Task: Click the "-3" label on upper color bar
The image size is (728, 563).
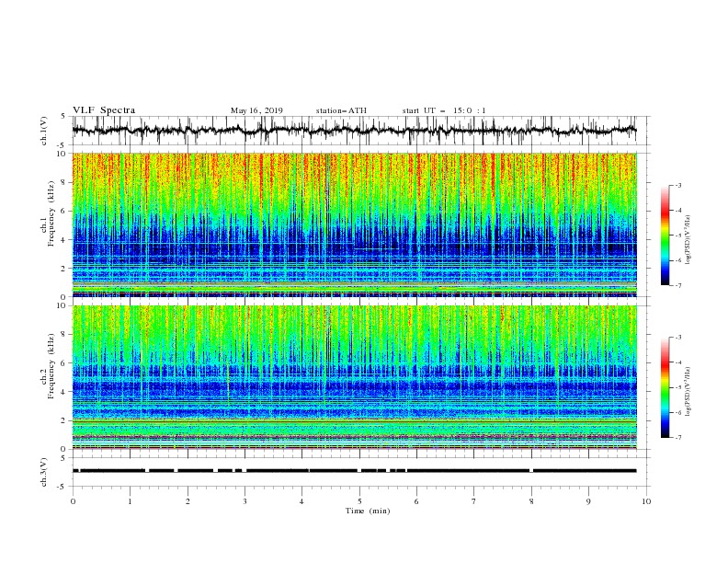Action: click(x=677, y=185)
